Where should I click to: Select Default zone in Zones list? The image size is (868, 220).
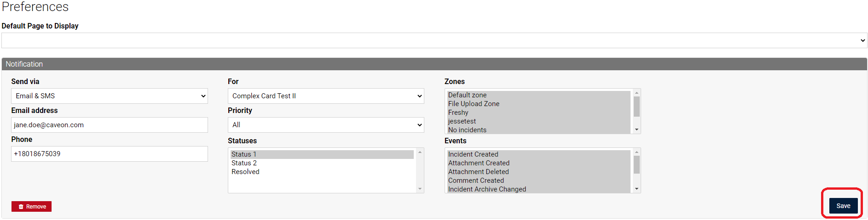click(x=538, y=95)
